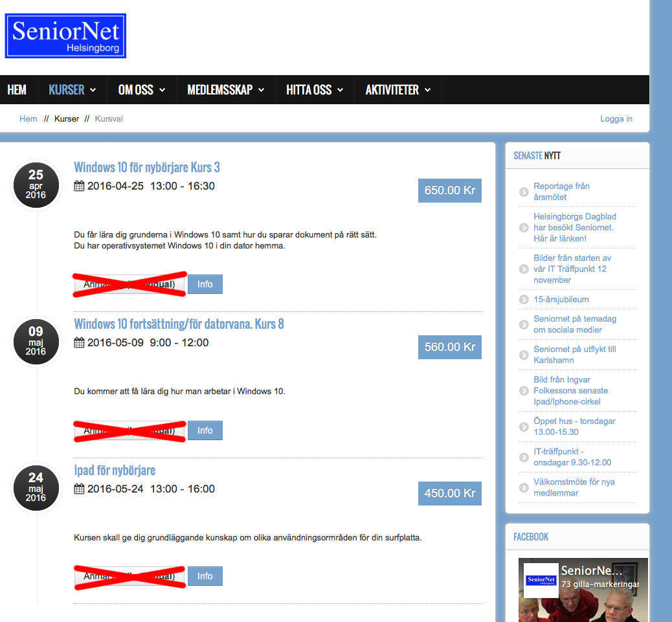The image size is (672, 622).
Task: Click the FACEBOOK panel heading
Action: pyautogui.click(x=531, y=537)
